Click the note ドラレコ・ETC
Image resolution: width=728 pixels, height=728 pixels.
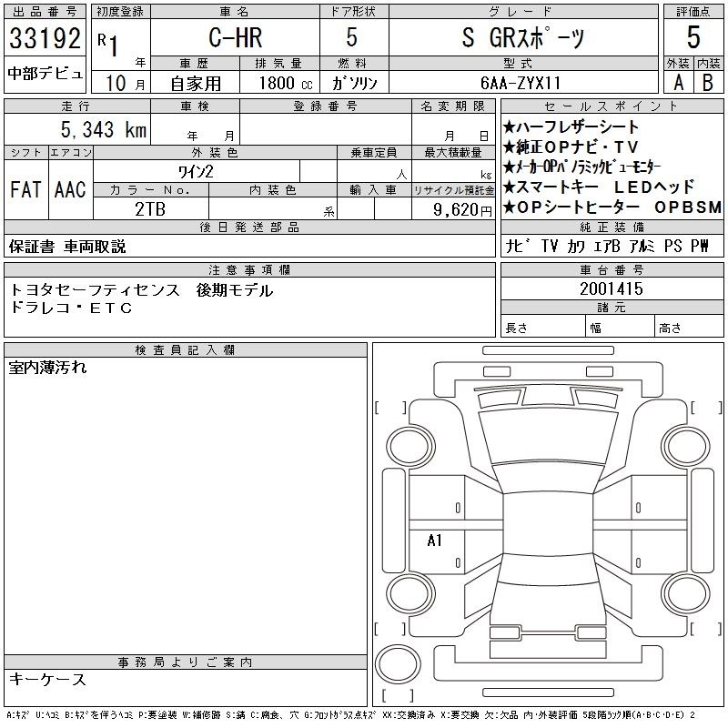coord(71,308)
